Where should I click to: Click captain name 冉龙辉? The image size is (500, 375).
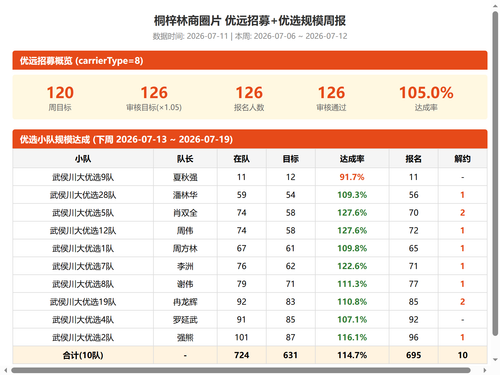185,302
